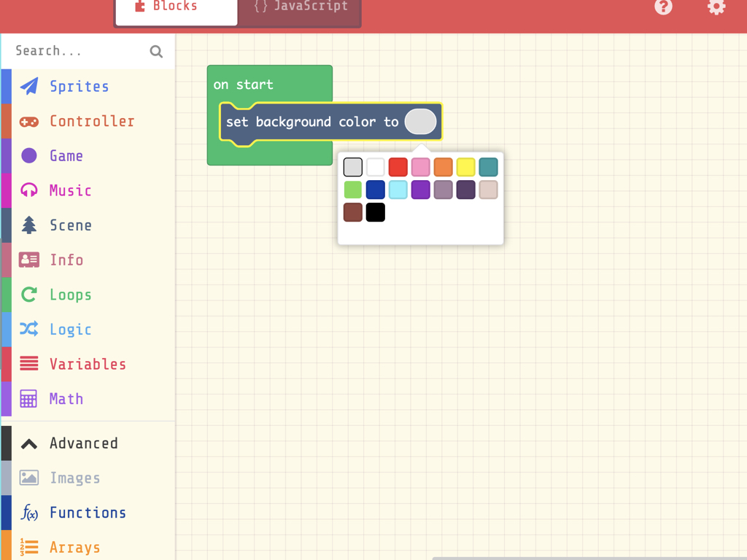Image resolution: width=747 pixels, height=560 pixels.
Task: Pick the dark purple color swatch
Action: point(466,190)
